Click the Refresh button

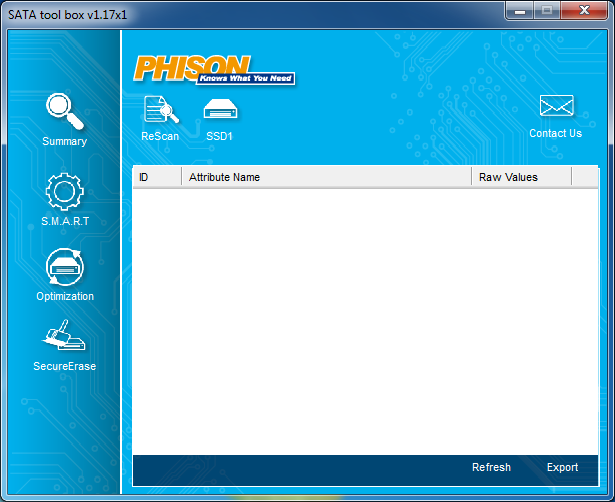point(491,467)
